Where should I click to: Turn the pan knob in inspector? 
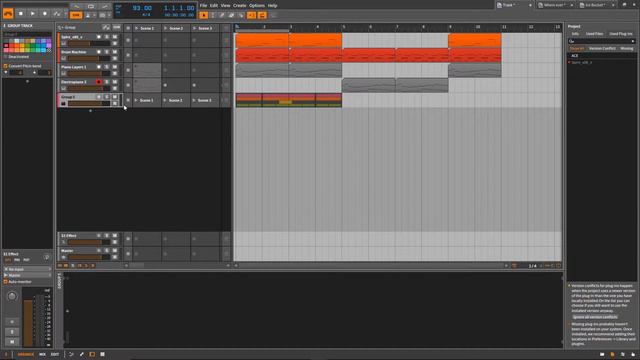pyautogui.click(x=12, y=296)
